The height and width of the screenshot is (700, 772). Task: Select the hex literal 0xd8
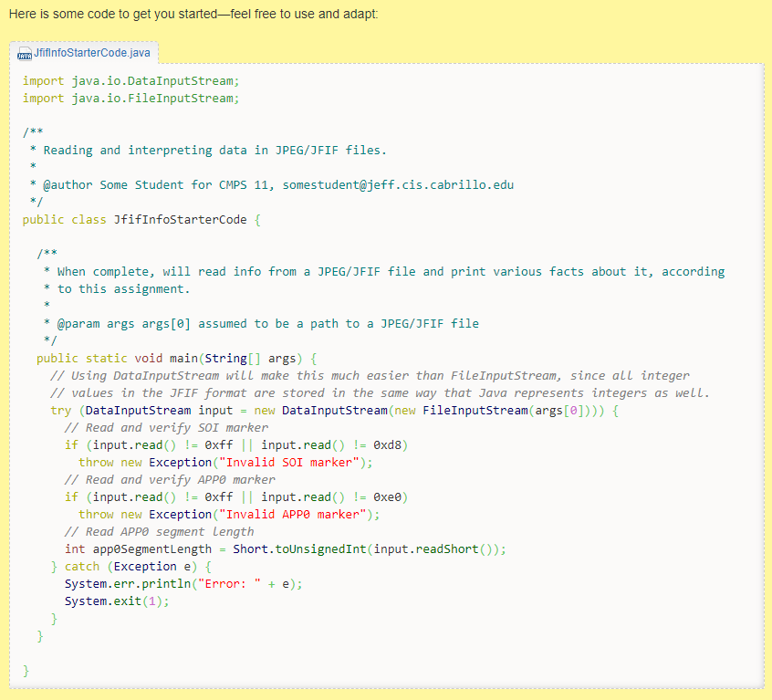click(387, 444)
